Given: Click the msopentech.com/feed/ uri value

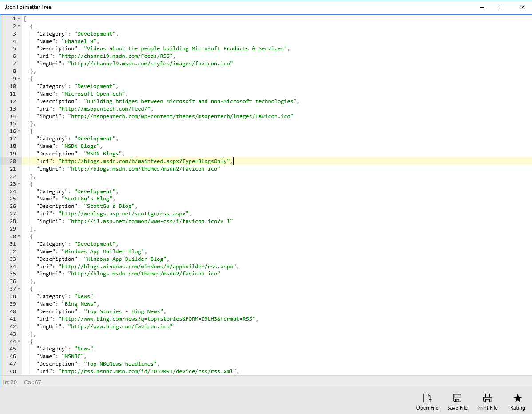Looking at the screenshot, I should [x=104, y=108].
